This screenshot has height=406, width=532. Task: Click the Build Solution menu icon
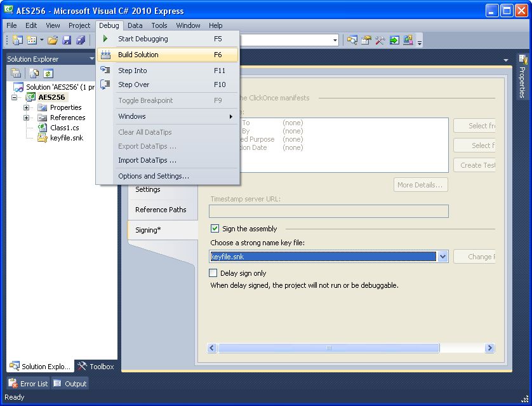coord(105,55)
